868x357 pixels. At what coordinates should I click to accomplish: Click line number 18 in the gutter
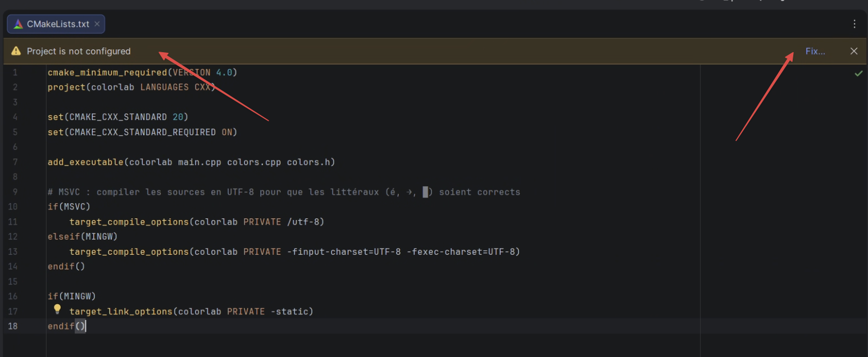(12, 326)
